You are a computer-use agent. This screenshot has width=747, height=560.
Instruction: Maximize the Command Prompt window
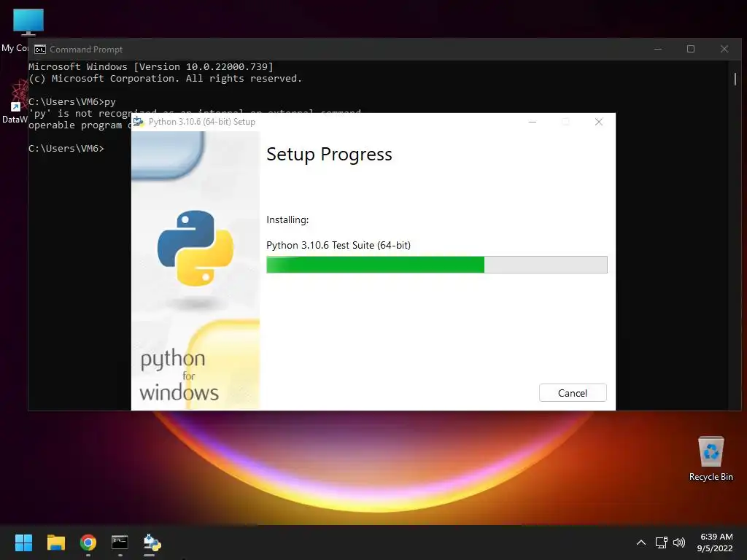pos(690,49)
